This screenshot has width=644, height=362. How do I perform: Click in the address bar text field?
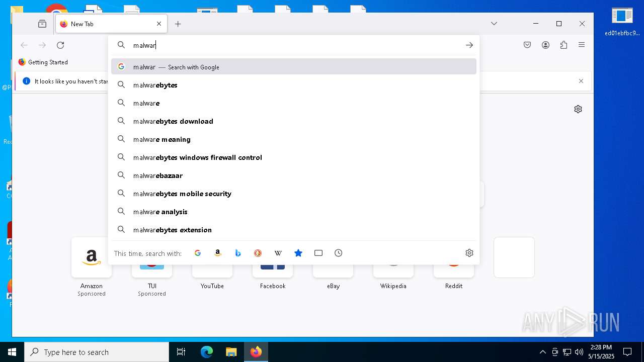click(294, 45)
